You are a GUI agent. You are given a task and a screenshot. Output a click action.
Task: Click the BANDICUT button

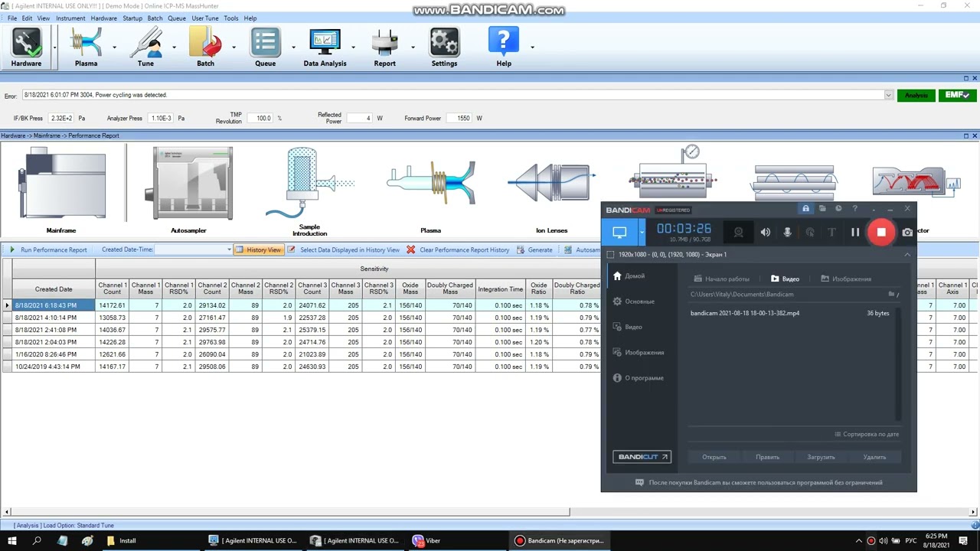tap(642, 457)
